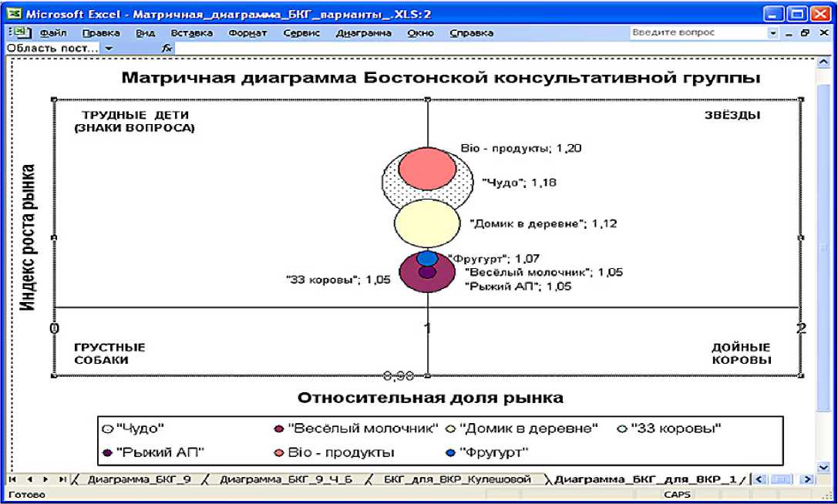Select the chart title 'Матричная диаграмма Бостонской...'

[441, 78]
